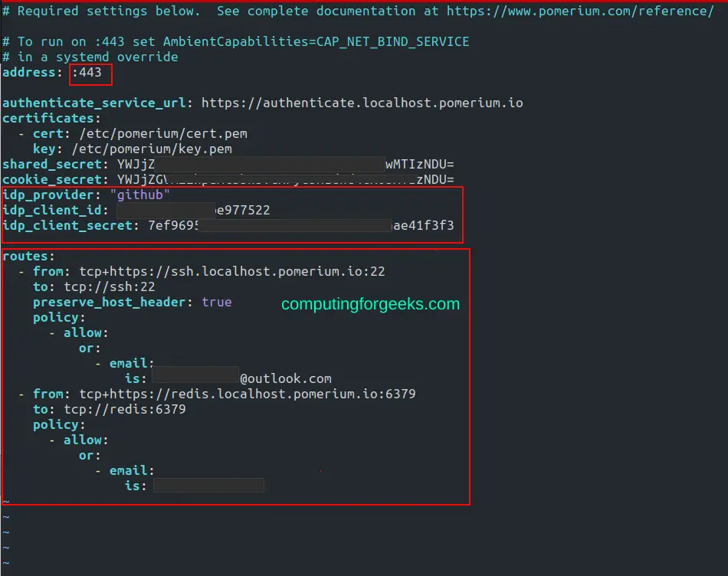
Task: Click tcp+https://redis.localhost.pomerium.io:6379 from value
Action: coord(248,394)
